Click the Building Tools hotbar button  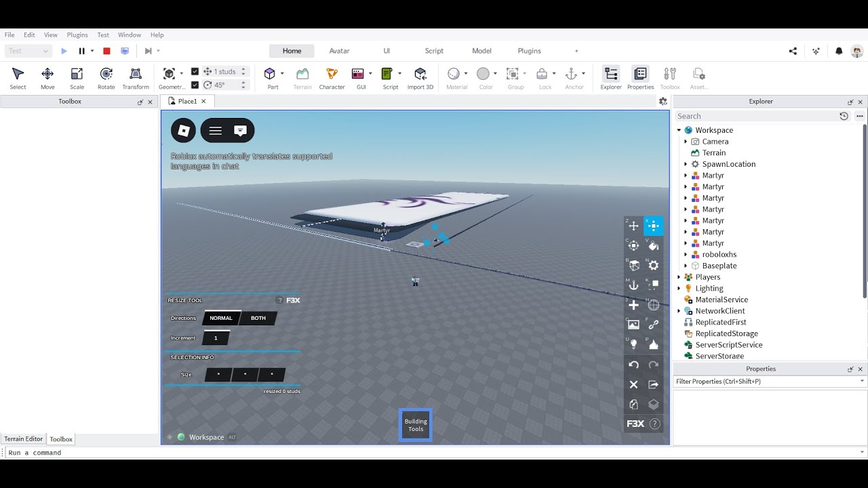(416, 426)
